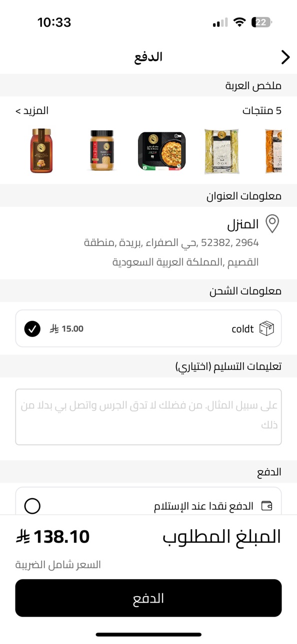
Task: Tap the black الدفع pay button
Action: pos(148,598)
